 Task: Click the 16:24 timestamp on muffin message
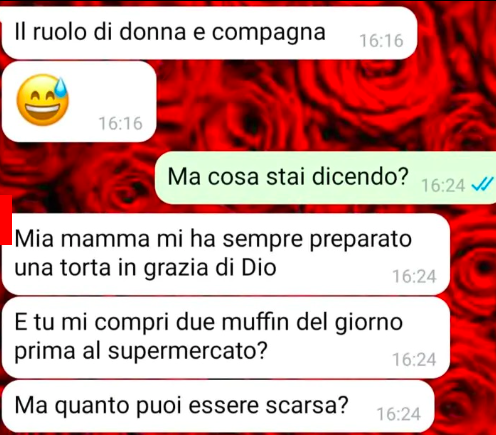click(414, 360)
